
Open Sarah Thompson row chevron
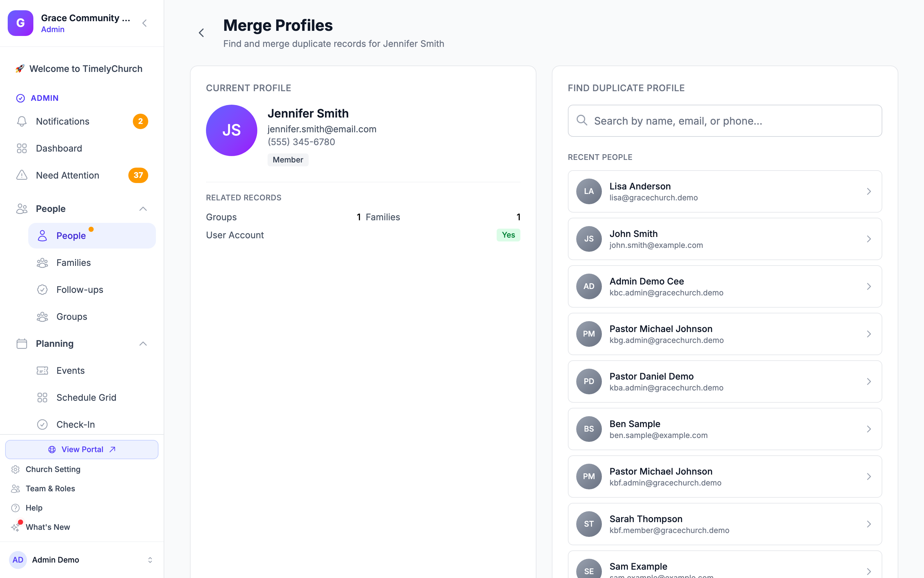click(869, 524)
